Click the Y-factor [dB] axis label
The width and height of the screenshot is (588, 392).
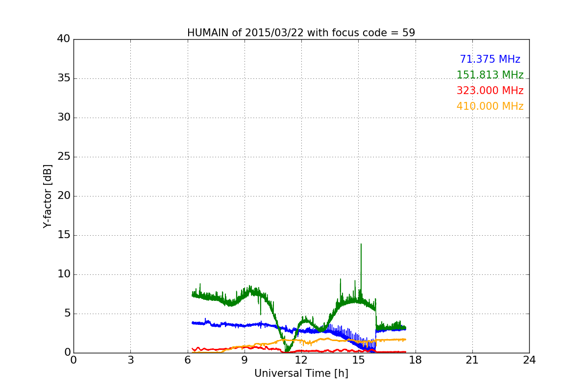click(x=48, y=196)
